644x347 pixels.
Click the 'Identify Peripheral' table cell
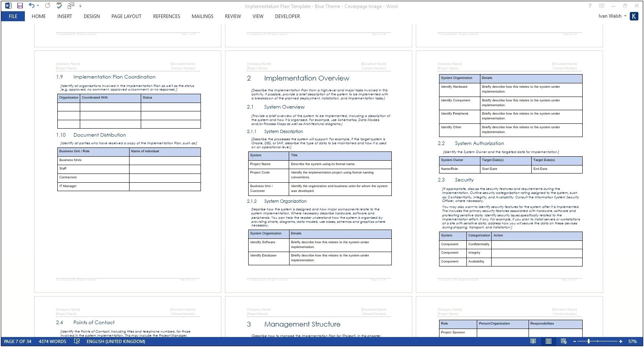460,117
